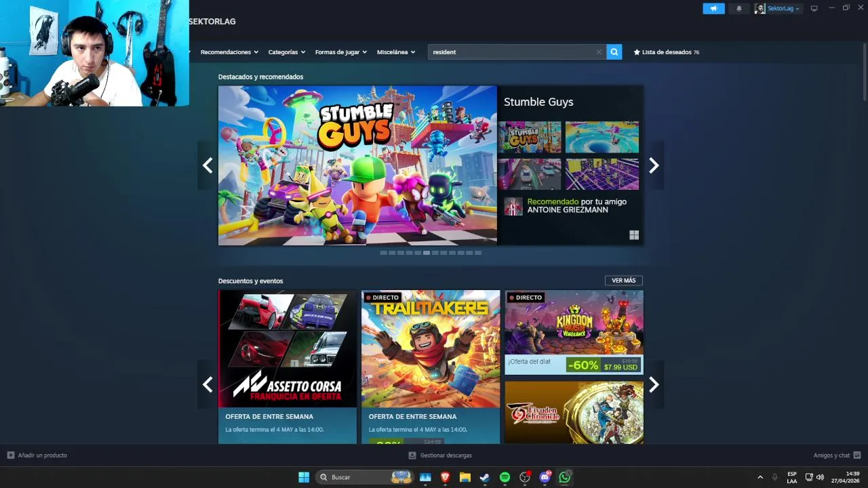Click the Windows platform icon on Stumble Guys
The image size is (868, 488).
pyautogui.click(x=634, y=235)
